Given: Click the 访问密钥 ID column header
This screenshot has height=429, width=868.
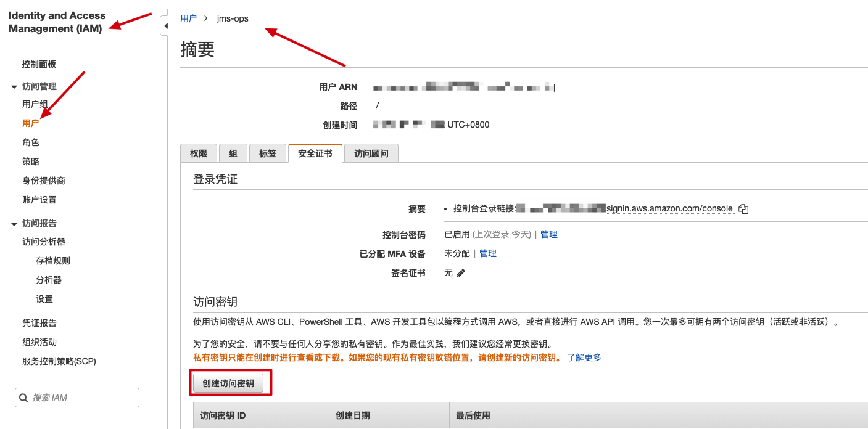Looking at the screenshot, I should click(x=261, y=415).
